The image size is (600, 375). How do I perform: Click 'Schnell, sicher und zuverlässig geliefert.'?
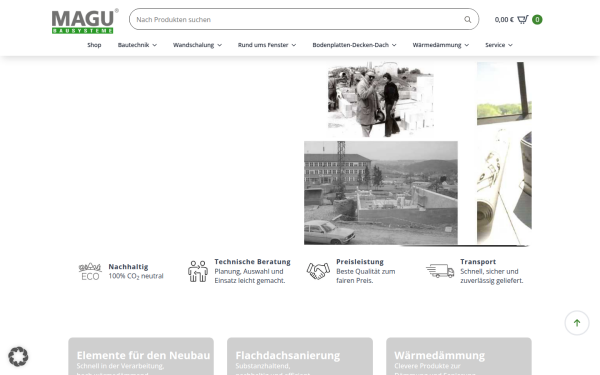tap(492, 276)
